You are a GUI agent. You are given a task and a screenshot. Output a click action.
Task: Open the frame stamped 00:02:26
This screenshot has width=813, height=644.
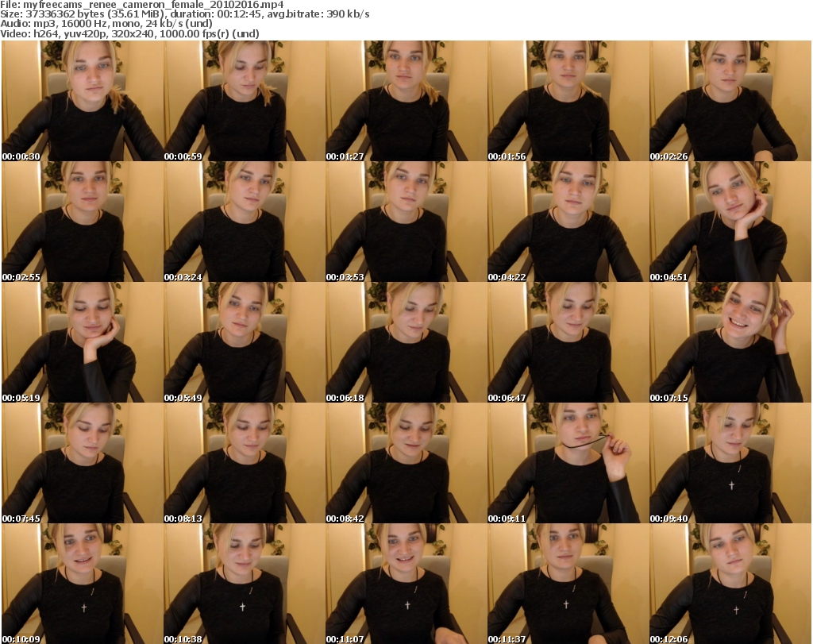(x=730, y=101)
